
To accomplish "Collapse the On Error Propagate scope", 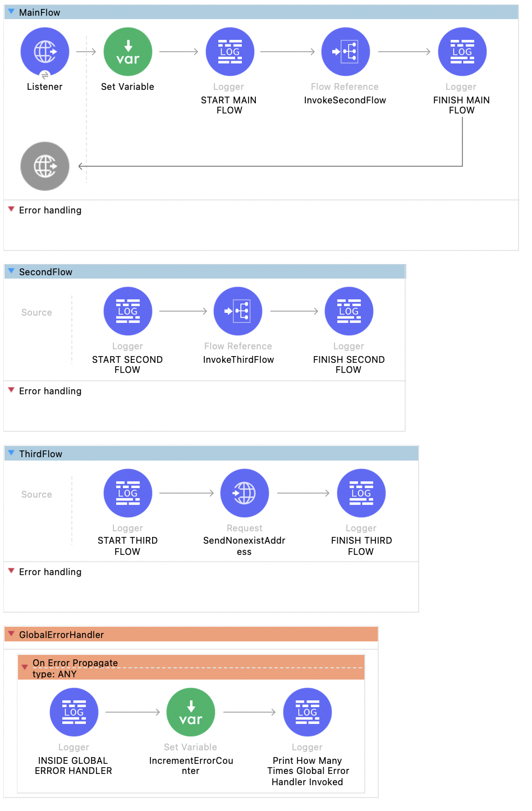I will click(25, 667).
